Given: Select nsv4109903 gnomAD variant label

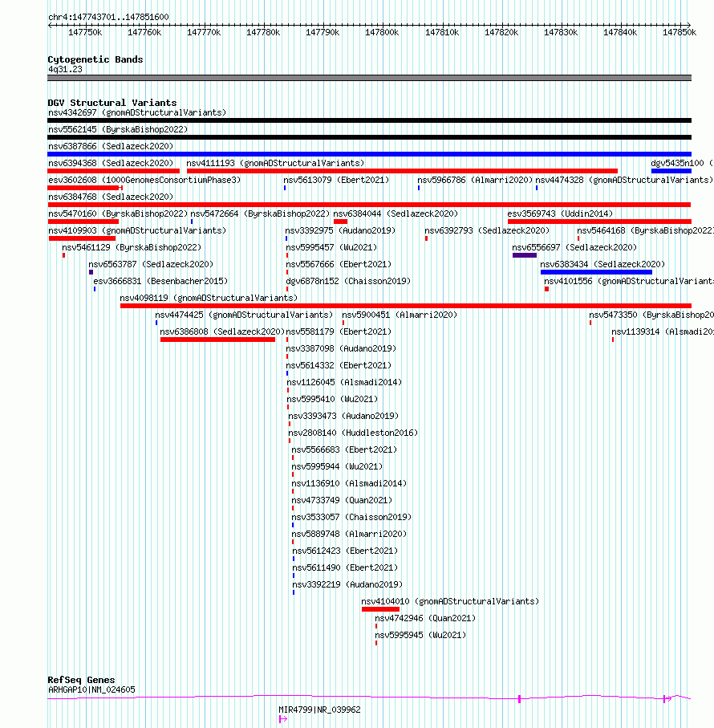Looking at the screenshot, I should click(137, 230).
